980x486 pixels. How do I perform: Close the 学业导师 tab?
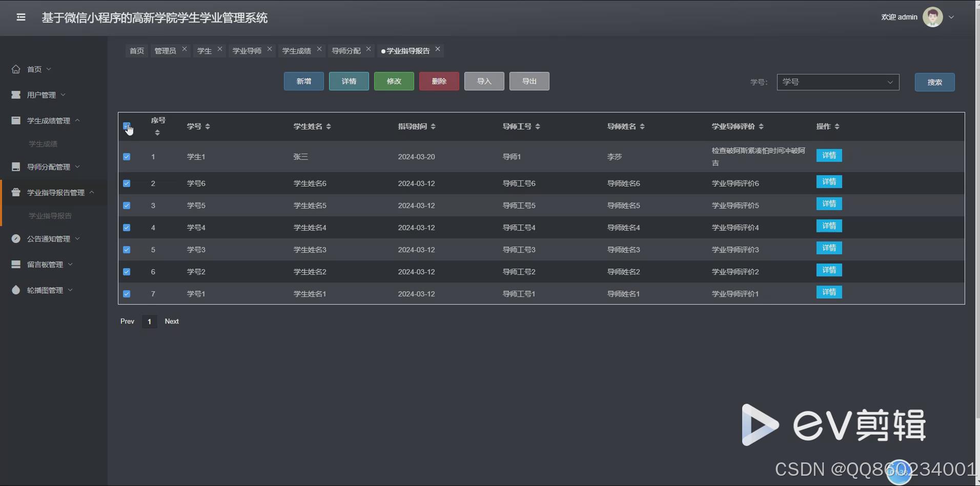[270, 49]
